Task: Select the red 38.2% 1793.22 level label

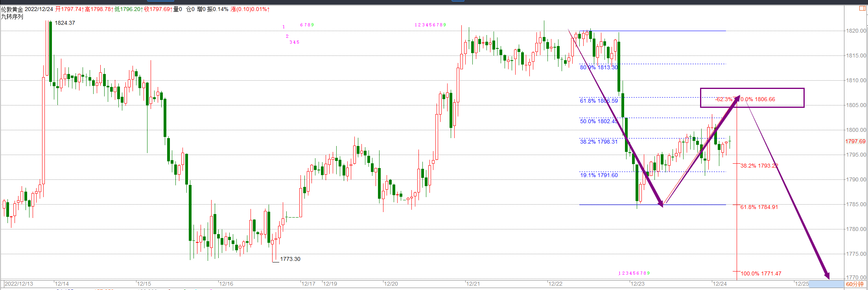Action: [x=759, y=166]
